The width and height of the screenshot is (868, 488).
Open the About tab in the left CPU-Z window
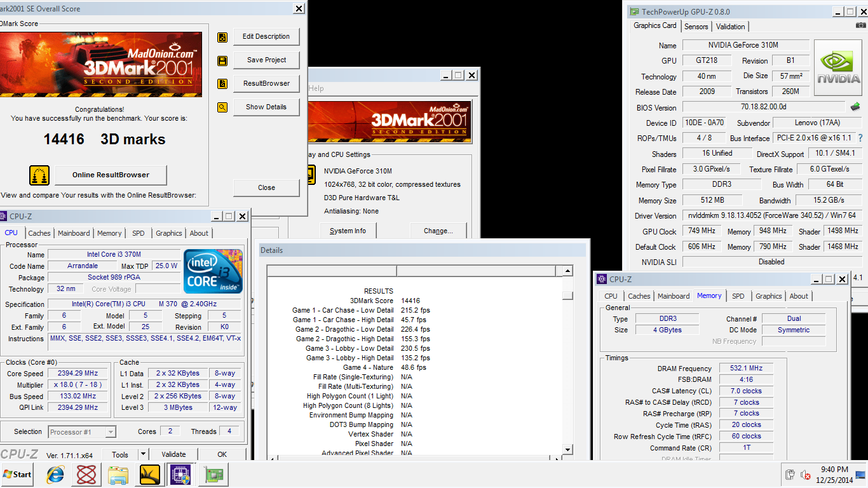click(x=199, y=233)
